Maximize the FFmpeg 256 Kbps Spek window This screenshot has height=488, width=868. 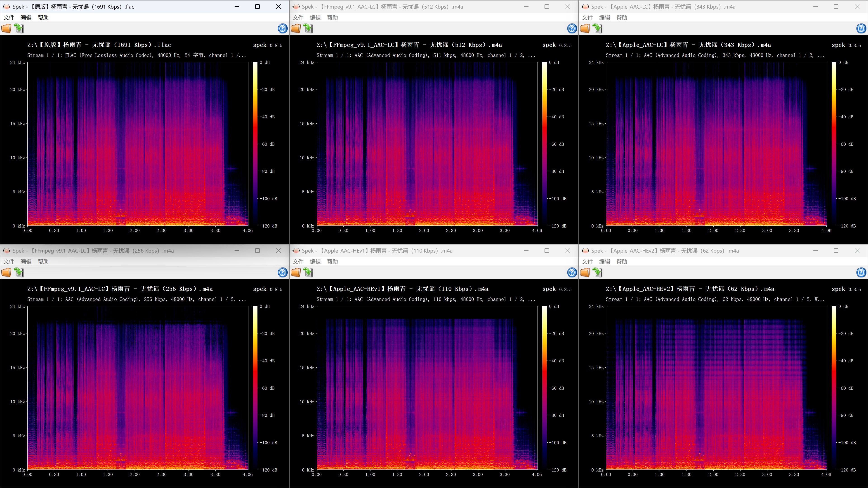[257, 251]
